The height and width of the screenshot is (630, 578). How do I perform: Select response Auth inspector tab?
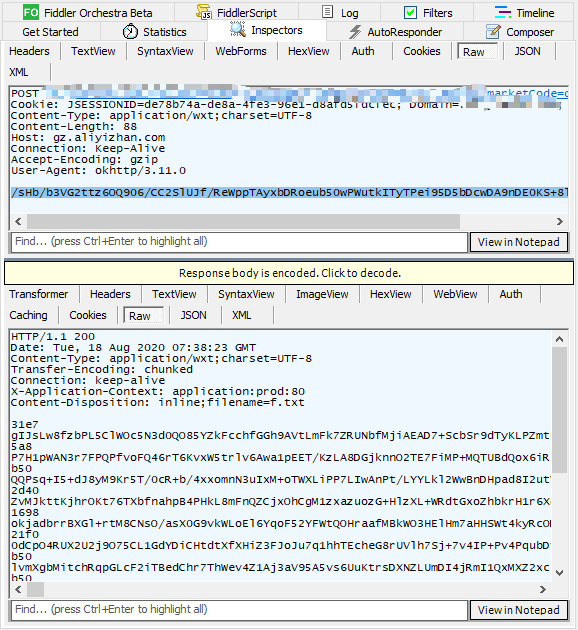coord(511,294)
